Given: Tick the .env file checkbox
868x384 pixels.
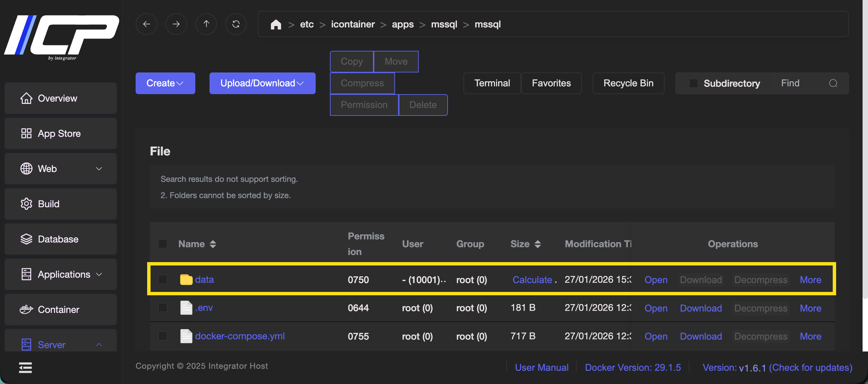Looking at the screenshot, I should pyautogui.click(x=163, y=307).
